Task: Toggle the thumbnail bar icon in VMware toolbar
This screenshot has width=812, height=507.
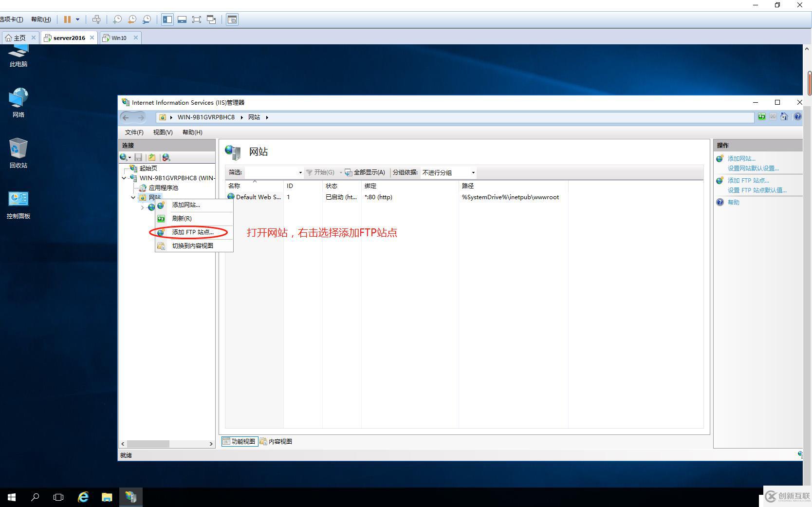Action: (x=182, y=19)
